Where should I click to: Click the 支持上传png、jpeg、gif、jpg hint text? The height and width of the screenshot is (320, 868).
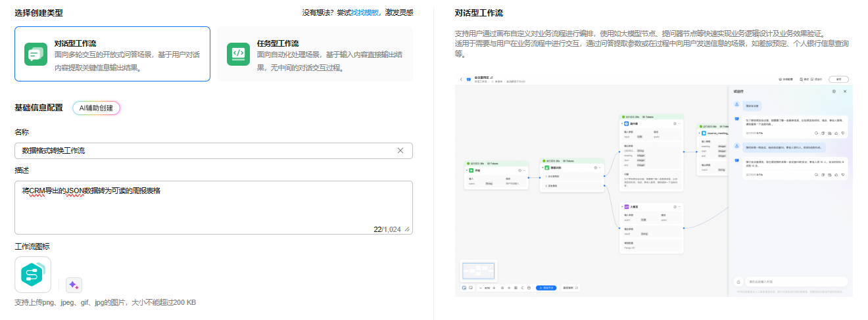point(105,303)
